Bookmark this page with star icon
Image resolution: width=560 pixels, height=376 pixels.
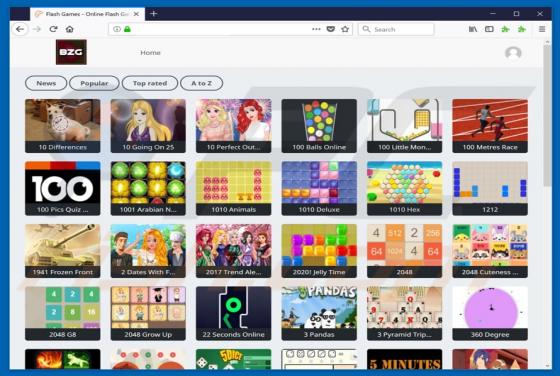345,29
